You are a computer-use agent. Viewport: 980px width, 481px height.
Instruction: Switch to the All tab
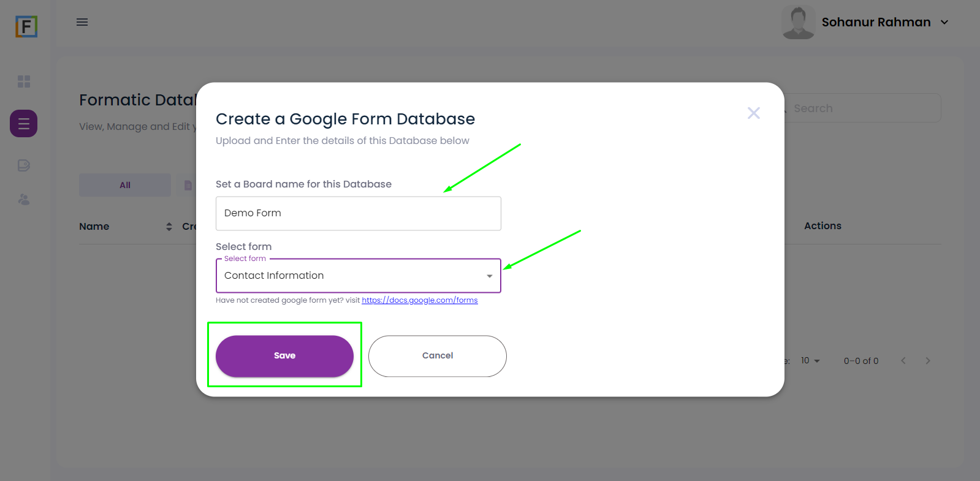[125, 185]
